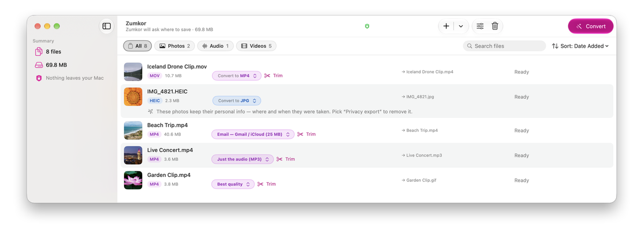Trim the Iceland Drone Clip video

point(273,76)
